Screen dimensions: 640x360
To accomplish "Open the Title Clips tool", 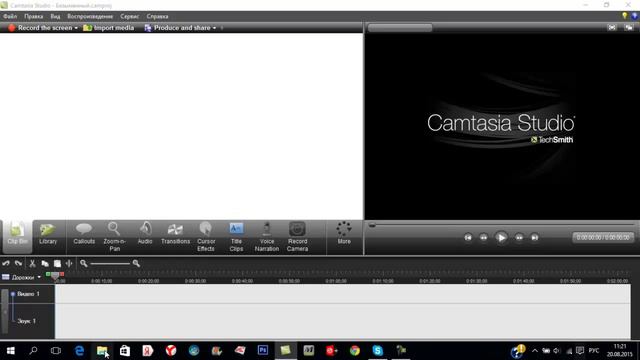I will click(236, 236).
